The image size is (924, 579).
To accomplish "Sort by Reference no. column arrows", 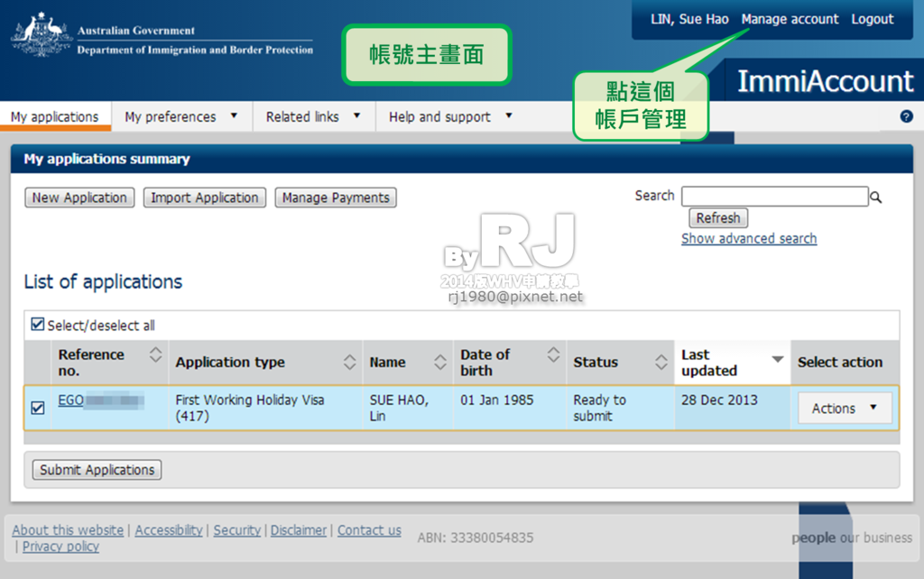I will (x=155, y=354).
